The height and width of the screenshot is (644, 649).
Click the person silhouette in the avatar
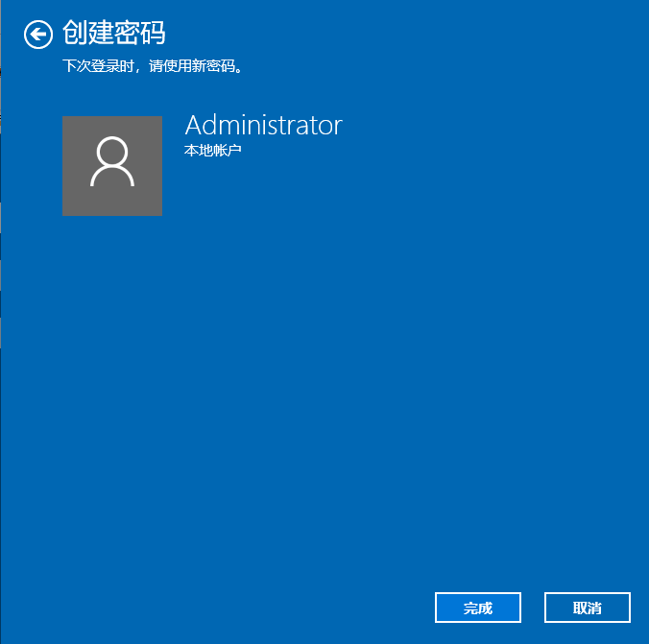point(112,162)
